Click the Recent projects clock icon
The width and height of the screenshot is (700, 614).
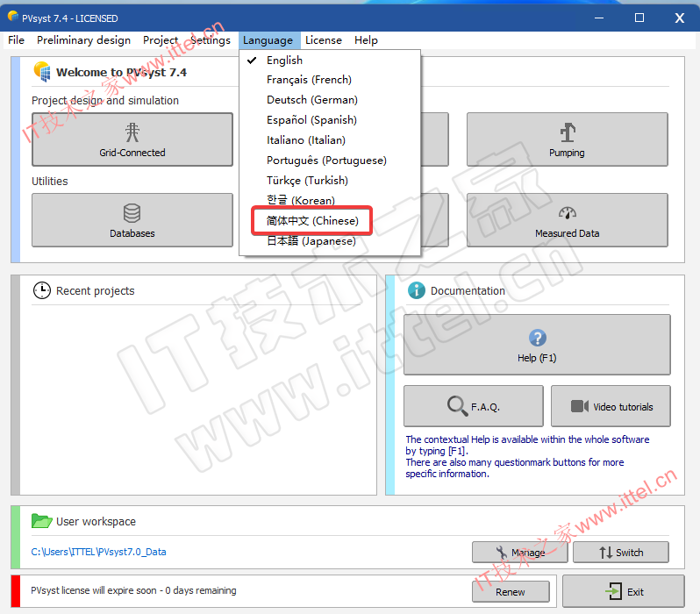tap(42, 290)
